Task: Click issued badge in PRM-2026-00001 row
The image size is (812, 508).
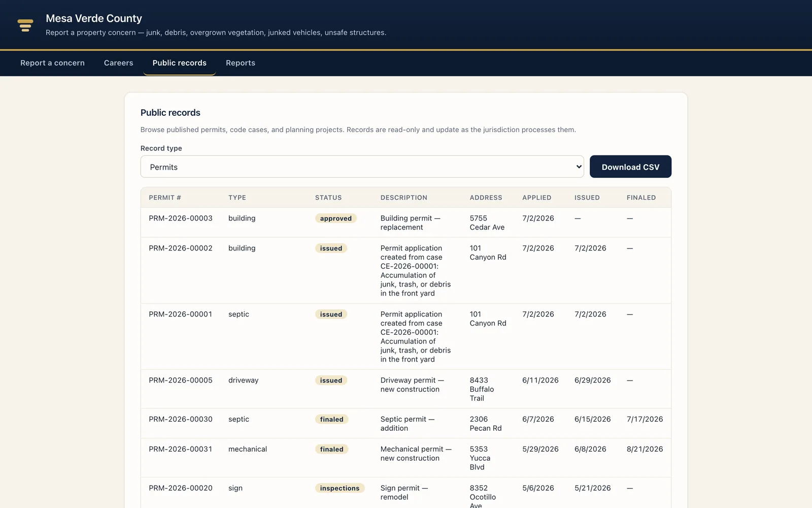Action: point(331,314)
